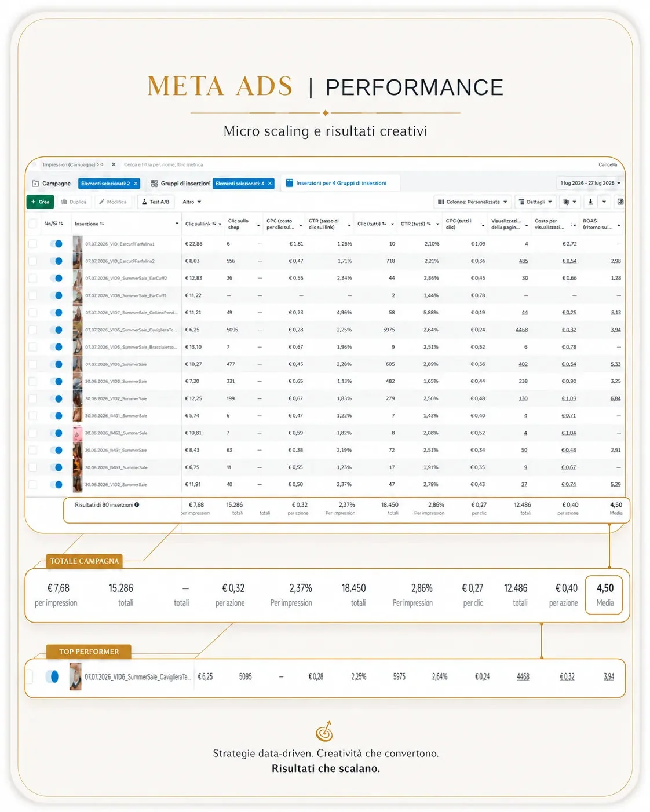Sort by the No/Sì column arrows

tap(61, 224)
